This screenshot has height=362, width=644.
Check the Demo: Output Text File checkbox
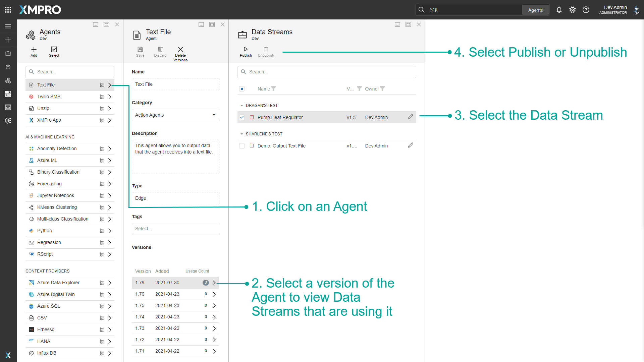242,146
